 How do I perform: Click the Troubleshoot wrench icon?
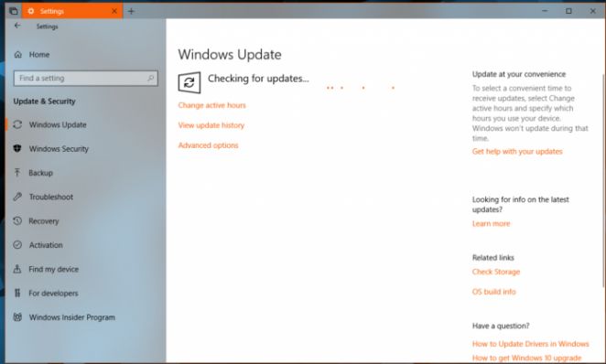(17, 197)
